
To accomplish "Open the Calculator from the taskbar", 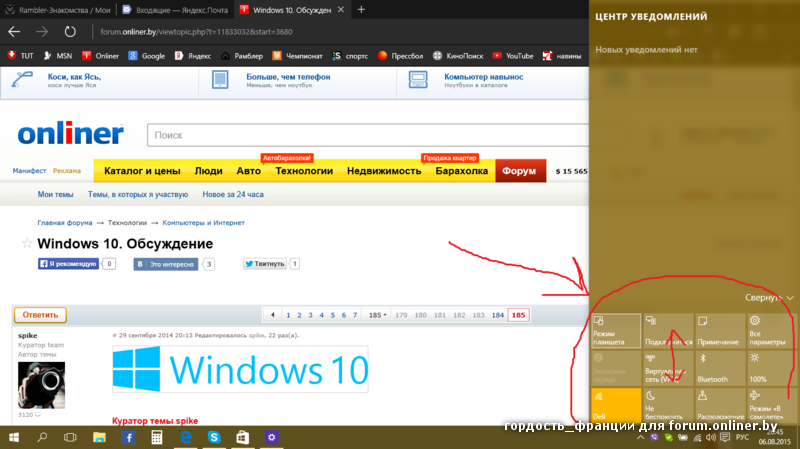I will point(157,437).
